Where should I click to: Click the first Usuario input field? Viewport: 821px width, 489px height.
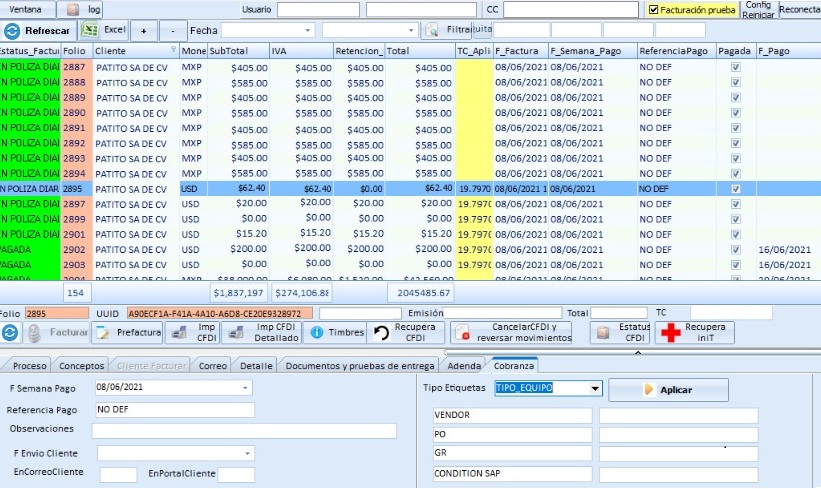pyautogui.click(x=318, y=9)
